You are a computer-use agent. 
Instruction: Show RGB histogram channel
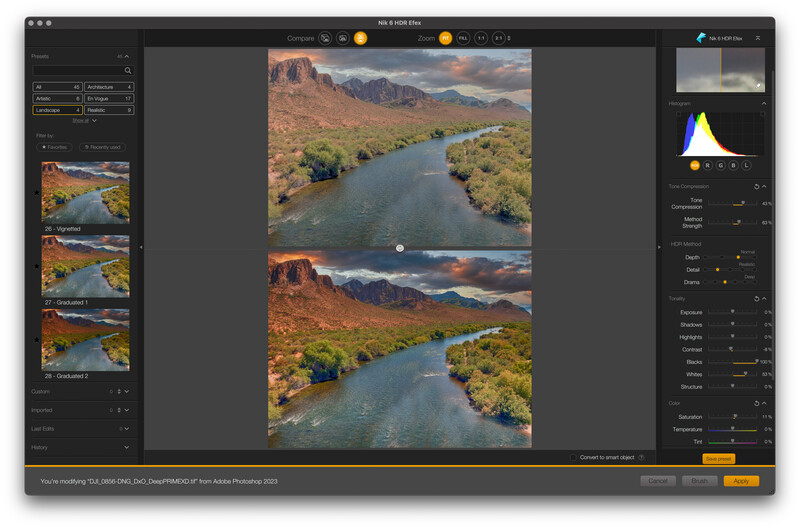[694, 165]
